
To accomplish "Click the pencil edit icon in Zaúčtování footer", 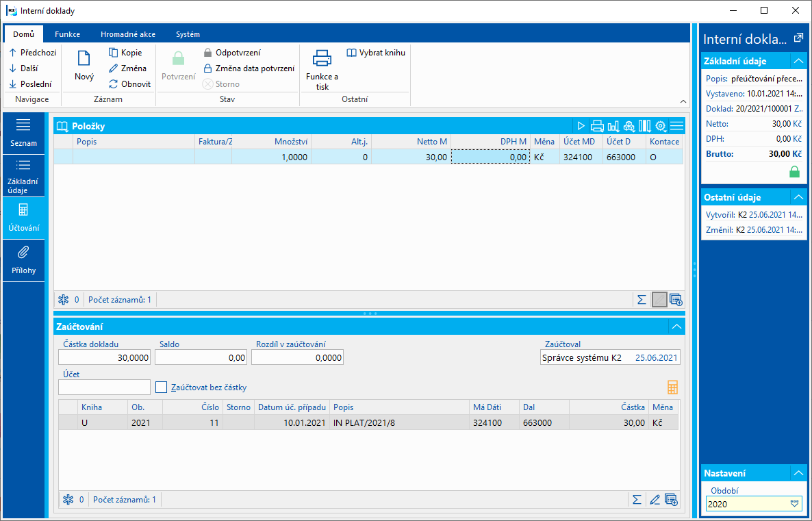I will pos(655,500).
